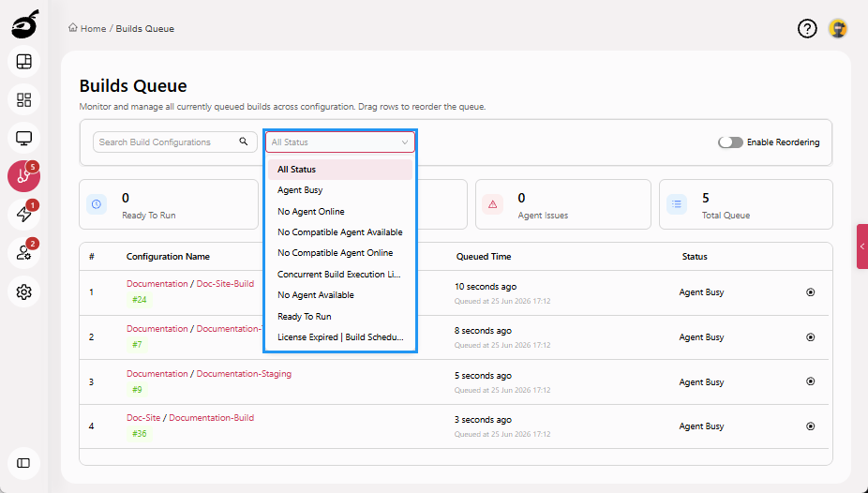Select the No Agent Online option

[340, 212]
